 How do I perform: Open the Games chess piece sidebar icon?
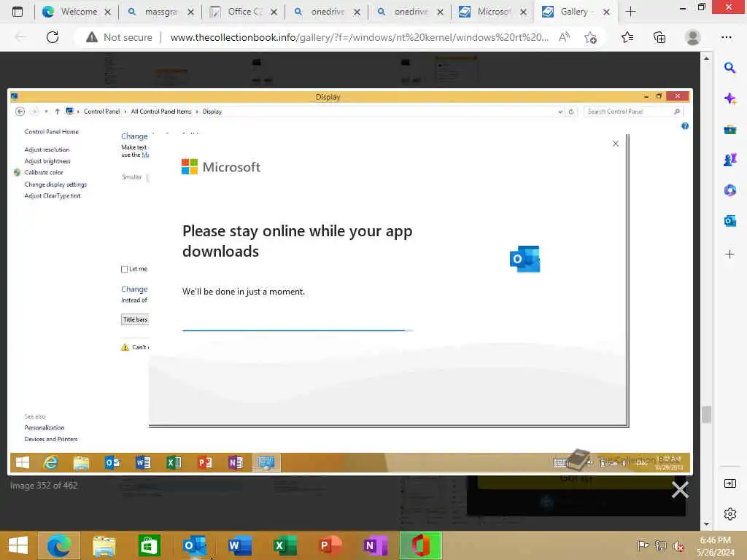pyautogui.click(x=729, y=160)
